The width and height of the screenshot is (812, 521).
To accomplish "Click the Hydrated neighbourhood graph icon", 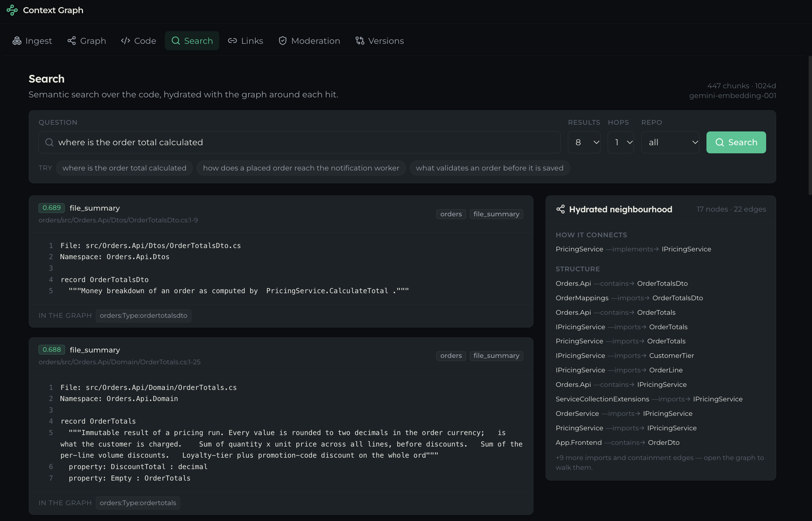I will pos(560,209).
